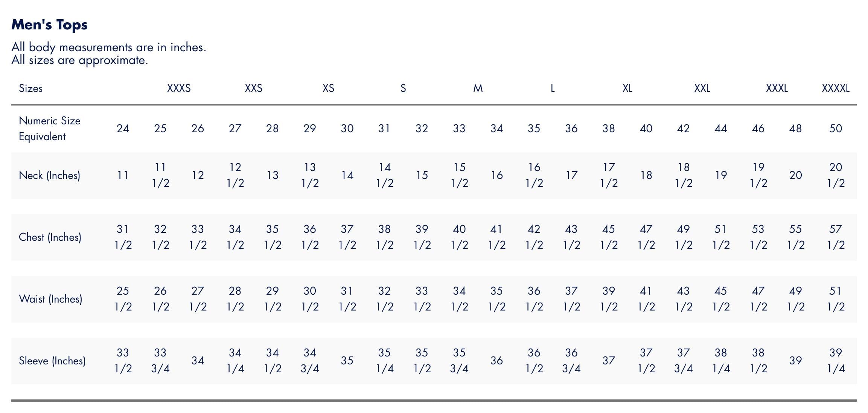The width and height of the screenshot is (868, 413).
Task: Select the Waist (Inches) row label
Action: [50, 299]
